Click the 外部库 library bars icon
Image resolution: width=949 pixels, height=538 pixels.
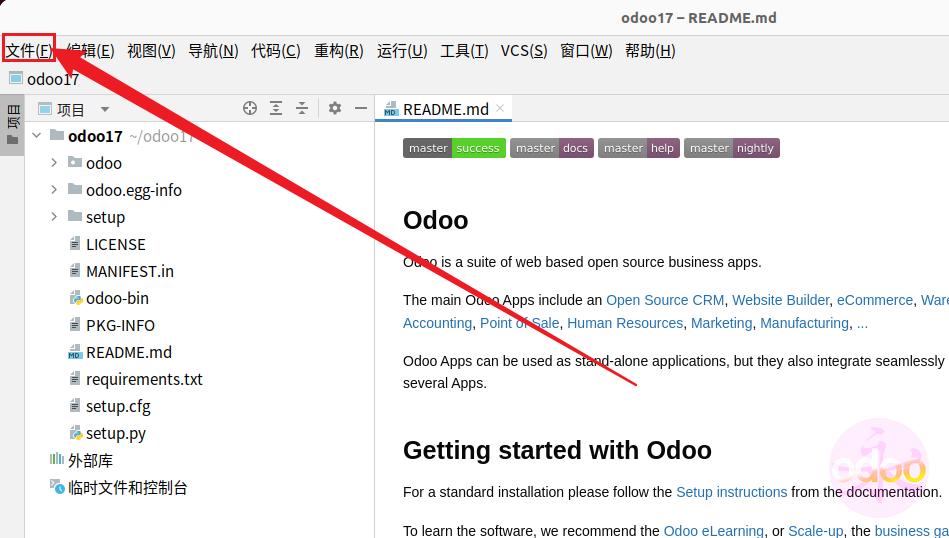point(56,459)
